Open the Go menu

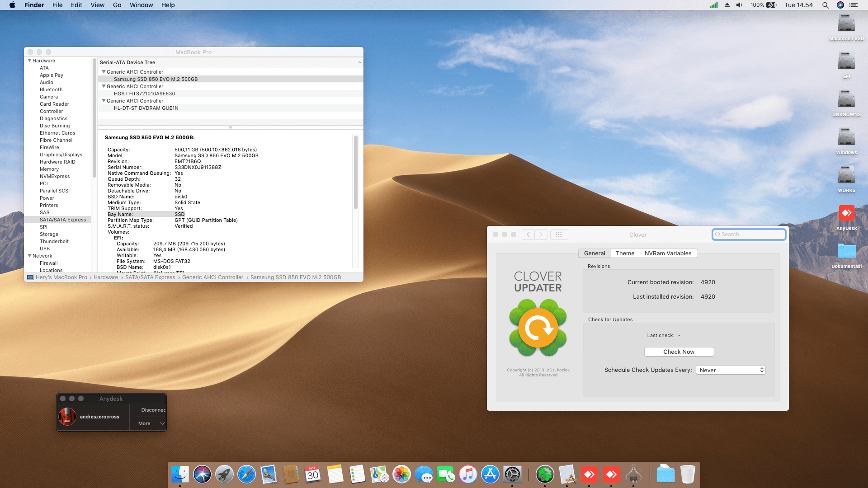[117, 5]
